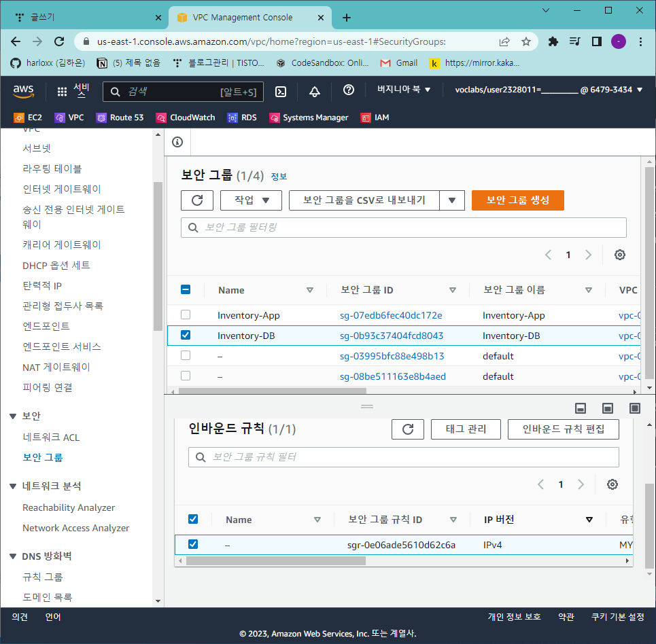Share this page from address bar
Viewport: 656px width, 644px height.
coord(504,41)
